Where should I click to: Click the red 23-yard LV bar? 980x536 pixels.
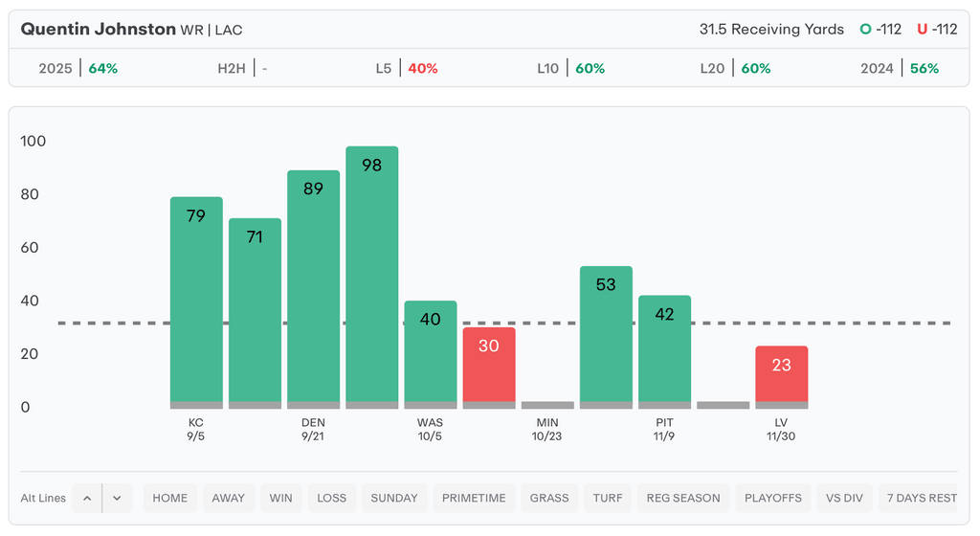[782, 375]
